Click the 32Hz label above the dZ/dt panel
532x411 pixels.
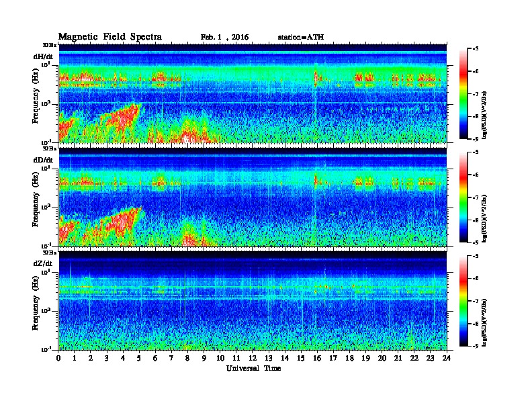coord(50,253)
